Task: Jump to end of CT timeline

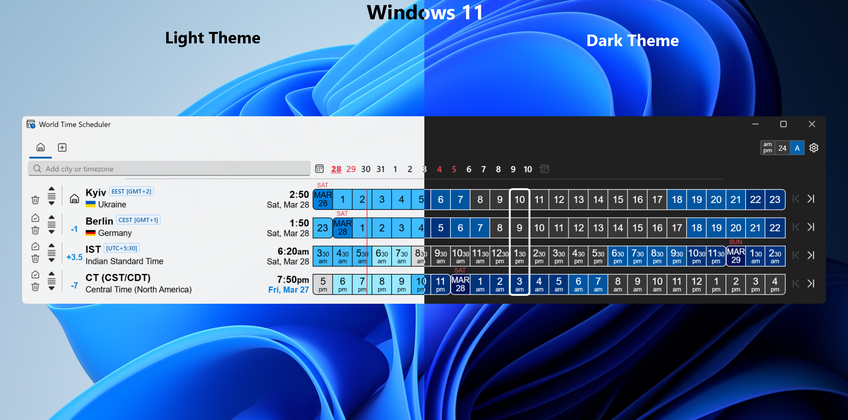Action: coord(811,283)
